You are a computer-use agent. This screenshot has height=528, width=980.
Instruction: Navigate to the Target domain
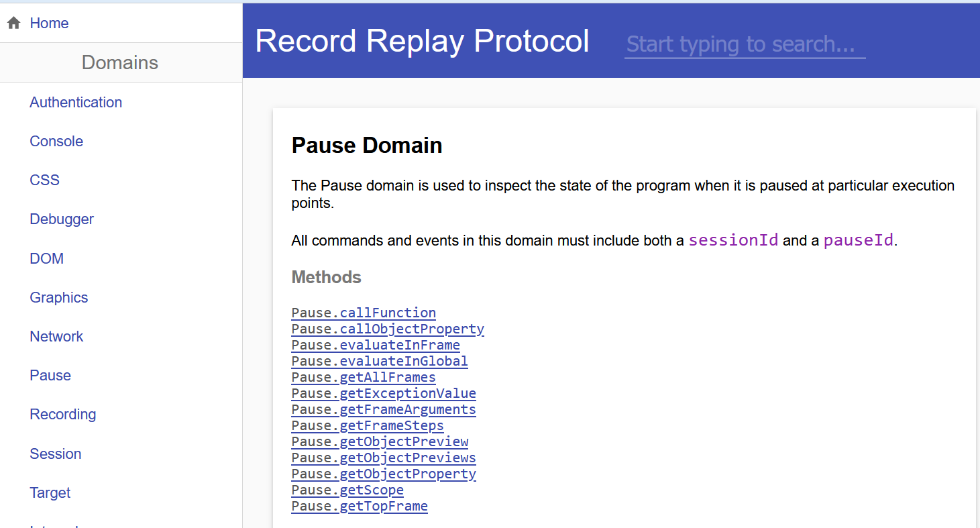(50, 493)
